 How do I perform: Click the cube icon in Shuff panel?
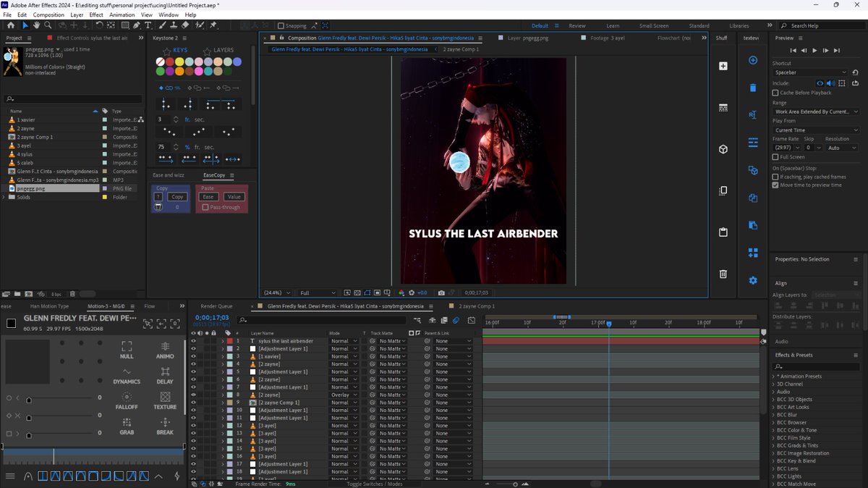point(723,149)
